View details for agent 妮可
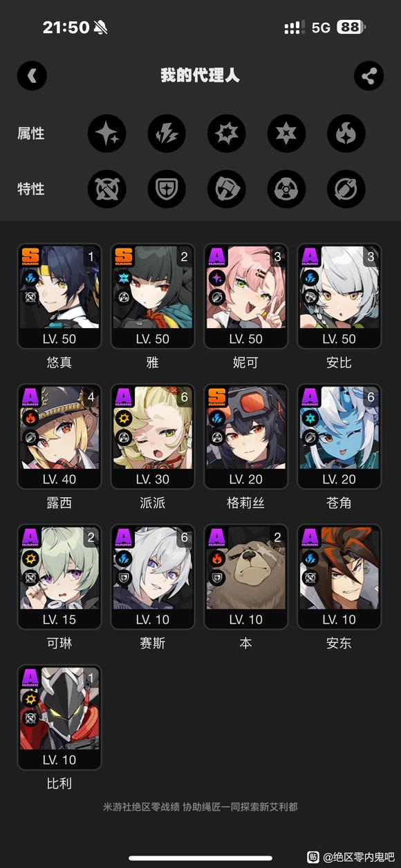The image size is (401, 868). point(246,297)
